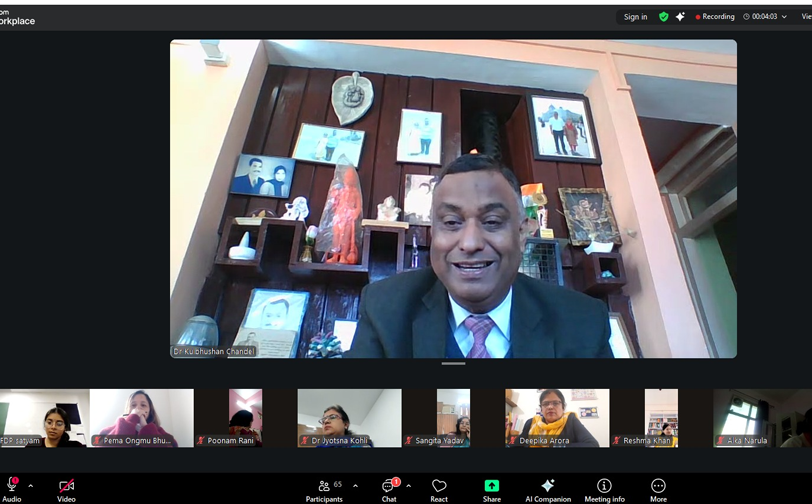Click the React heart icon
The image size is (812, 504).
tap(439, 487)
